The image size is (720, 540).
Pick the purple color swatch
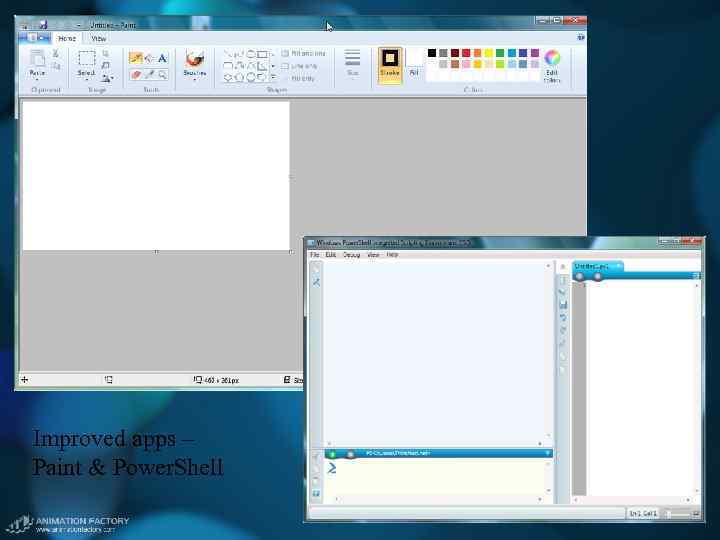[x=534, y=53]
